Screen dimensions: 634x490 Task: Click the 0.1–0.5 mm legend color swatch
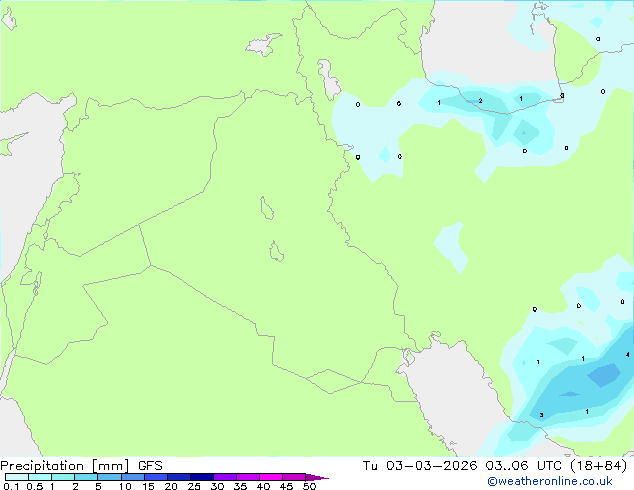[x=17, y=477]
